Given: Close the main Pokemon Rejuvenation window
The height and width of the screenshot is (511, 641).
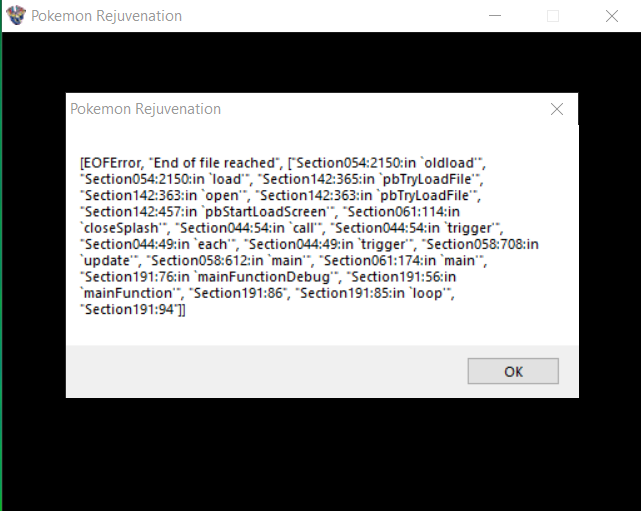Looking at the screenshot, I should pos(612,16).
